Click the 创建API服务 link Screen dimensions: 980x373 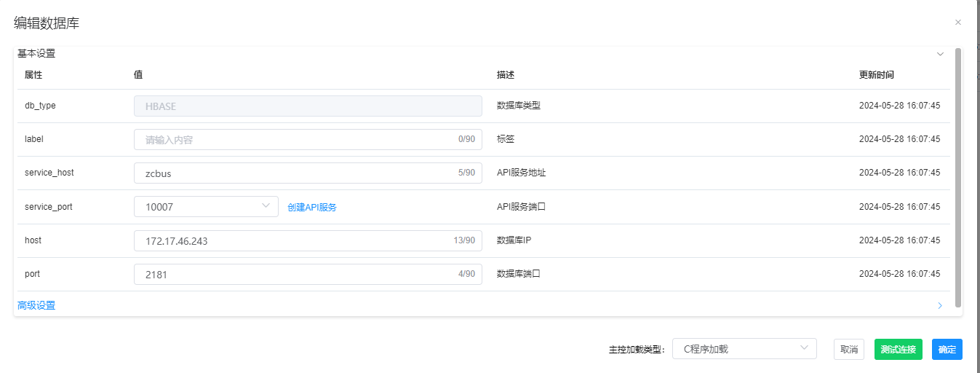click(312, 207)
